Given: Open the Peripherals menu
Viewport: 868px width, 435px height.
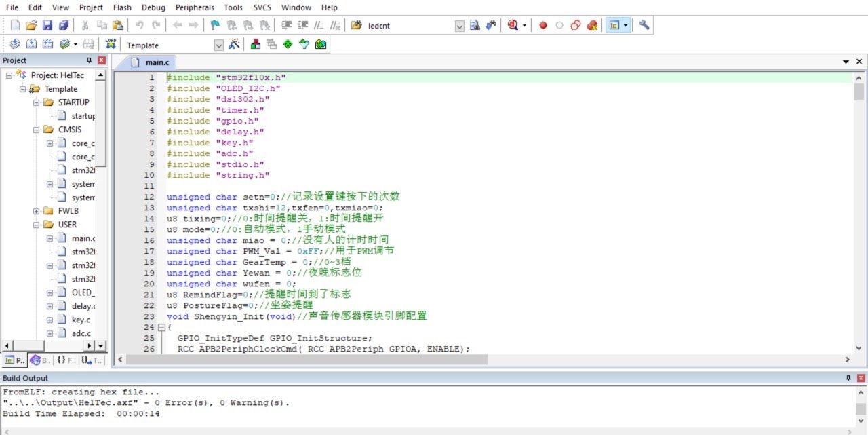Looking at the screenshot, I should point(194,7).
